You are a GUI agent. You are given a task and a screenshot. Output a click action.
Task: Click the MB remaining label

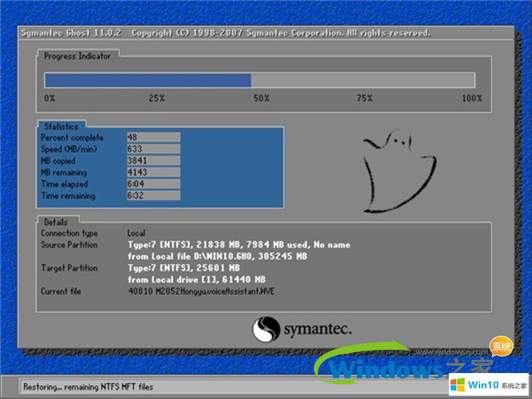pyautogui.click(x=64, y=172)
